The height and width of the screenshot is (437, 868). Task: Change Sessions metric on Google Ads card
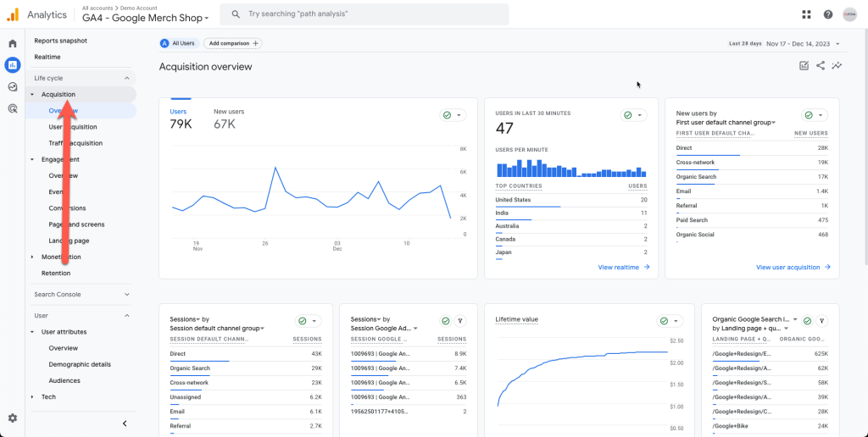pyautogui.click(x=366, y=319)
